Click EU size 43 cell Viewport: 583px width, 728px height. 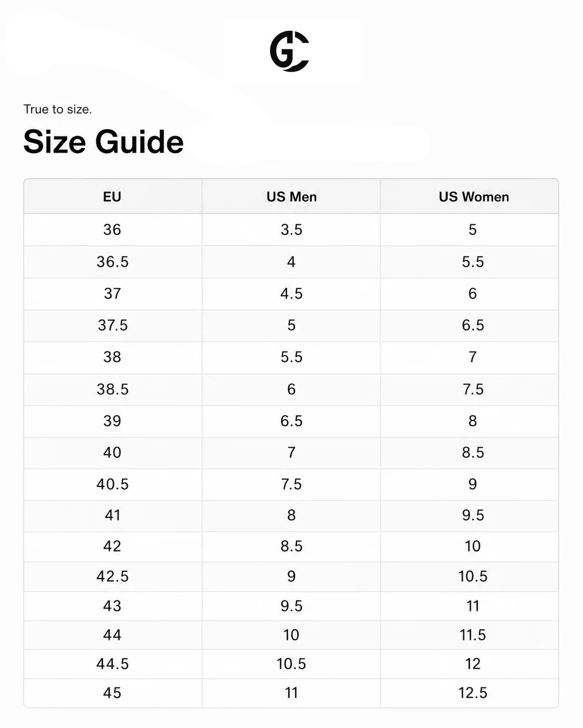[x=112, y=606]
